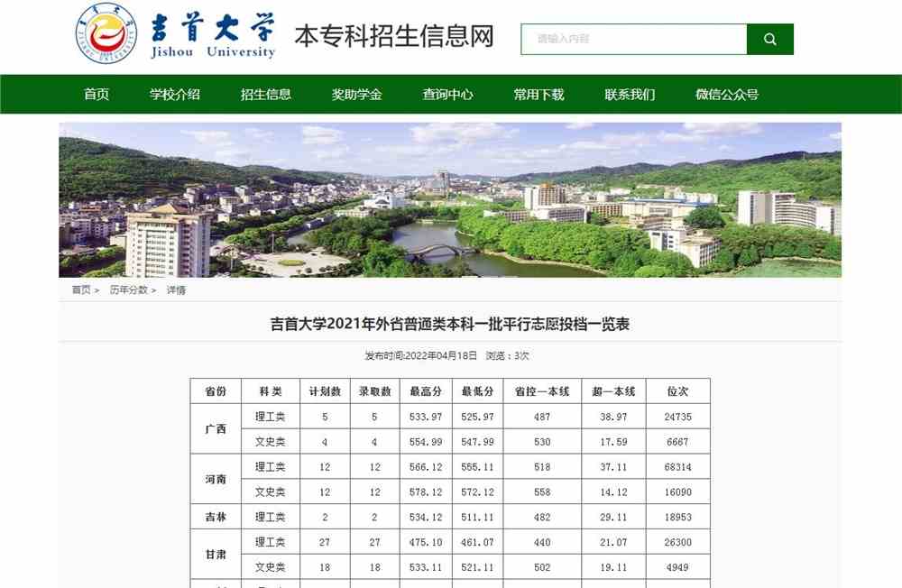902x588 pixels.
Task: Click the 68314 rank cell
Action: (677, 466)
